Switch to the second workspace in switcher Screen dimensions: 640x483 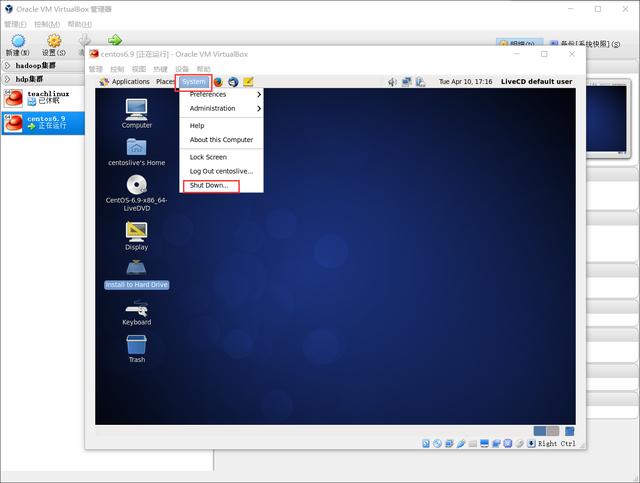point(552,431)
